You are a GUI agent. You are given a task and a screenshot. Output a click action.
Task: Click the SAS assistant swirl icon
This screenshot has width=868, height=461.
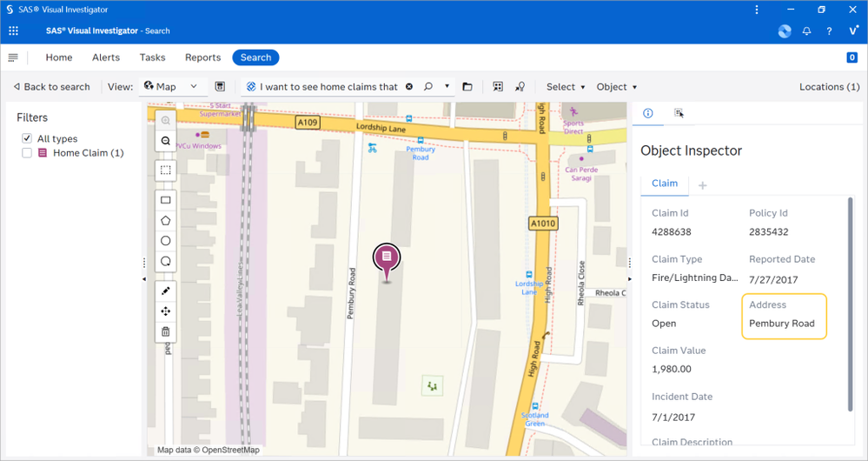click(785, 31)
